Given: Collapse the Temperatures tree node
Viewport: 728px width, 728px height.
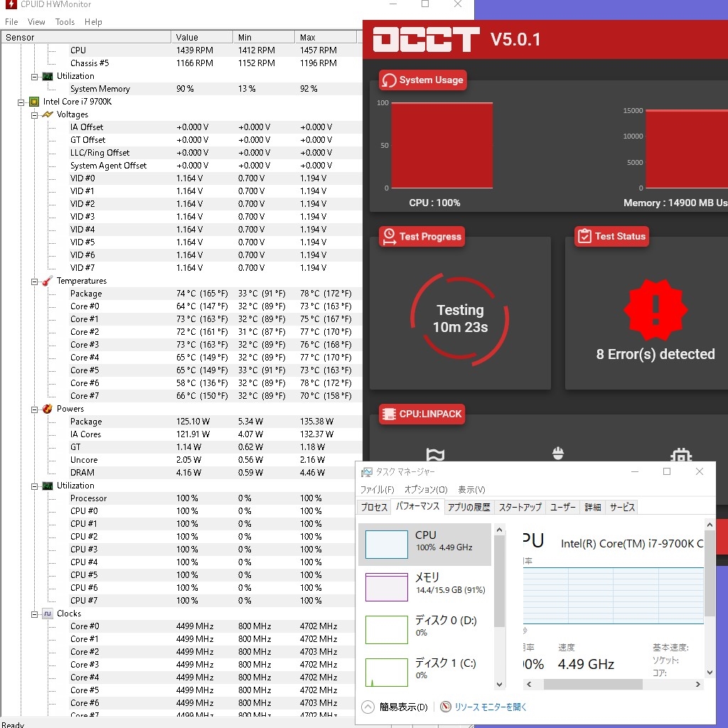Looking at the screenshot, I should (34, 282).
